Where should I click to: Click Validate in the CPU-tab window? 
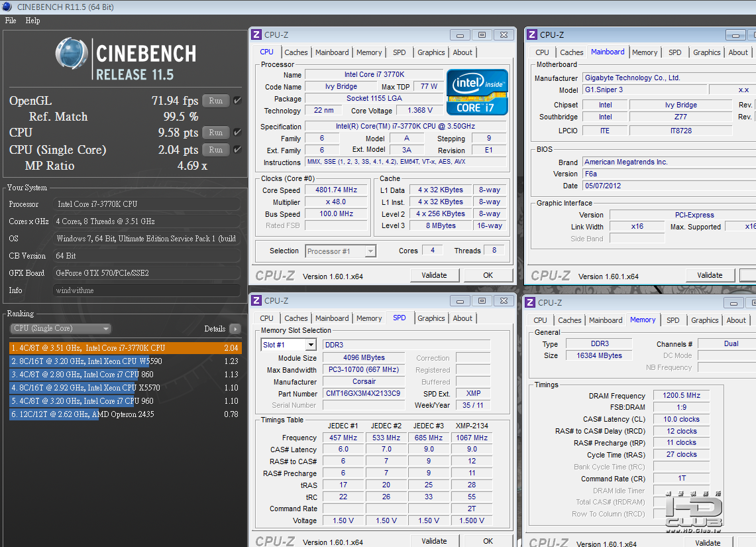[434, 275]
